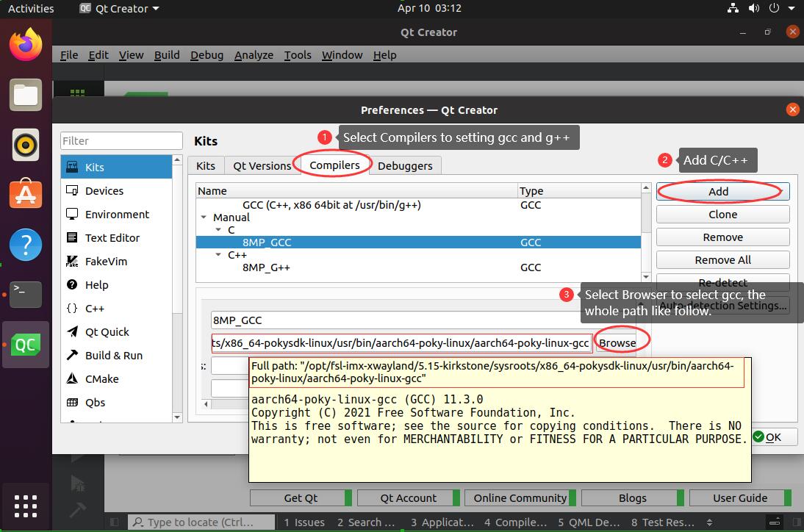Open the output pane selector arrows
The height and width of the screenshot is (532, 804).
pos(710,522)
